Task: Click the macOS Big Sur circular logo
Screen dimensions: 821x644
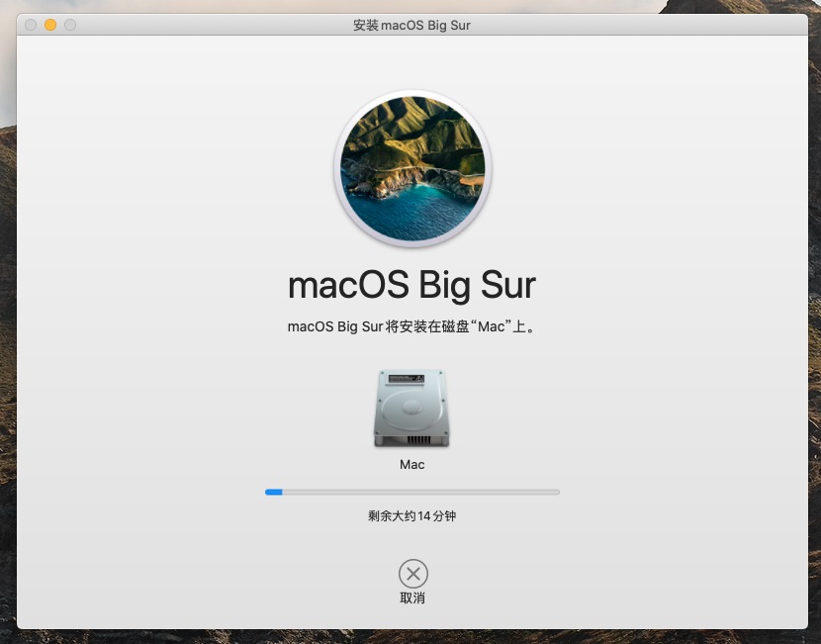Action: [x=412, y=168]
